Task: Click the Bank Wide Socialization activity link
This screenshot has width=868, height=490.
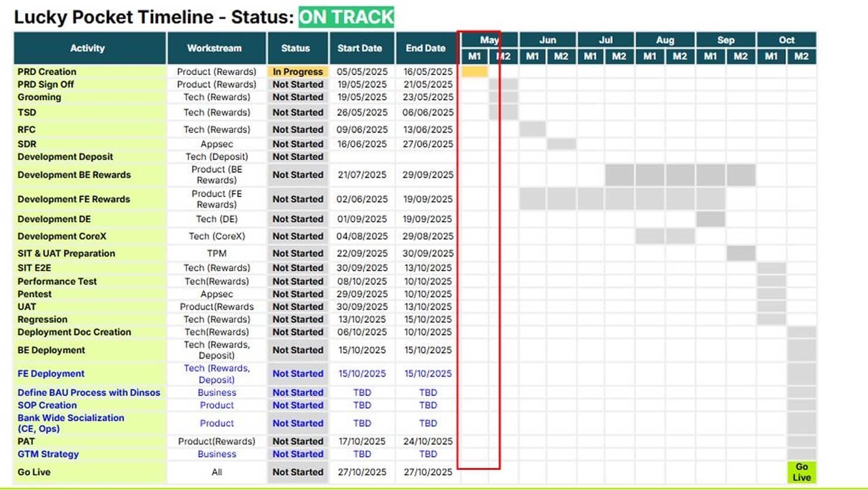Action: [x=71, y=423]
